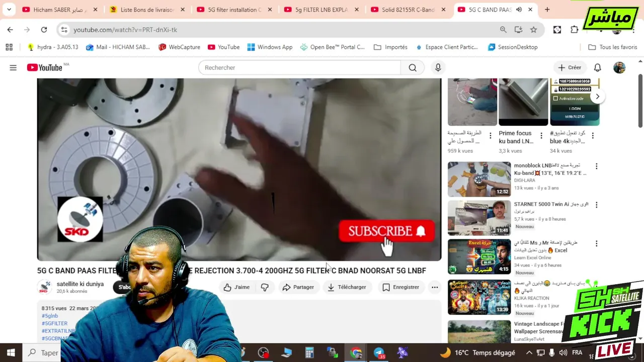Switch to the Hicham SABER tab
Viewport: 644px width, 362px height.
coord(60,10)
